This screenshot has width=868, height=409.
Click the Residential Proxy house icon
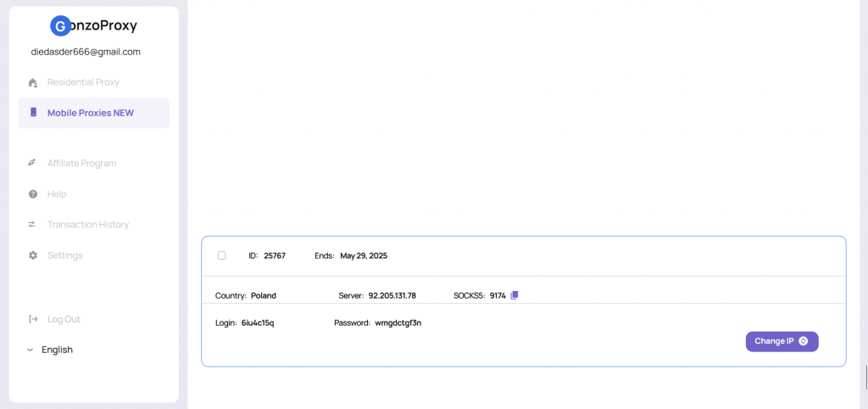(x=33, y=82)
